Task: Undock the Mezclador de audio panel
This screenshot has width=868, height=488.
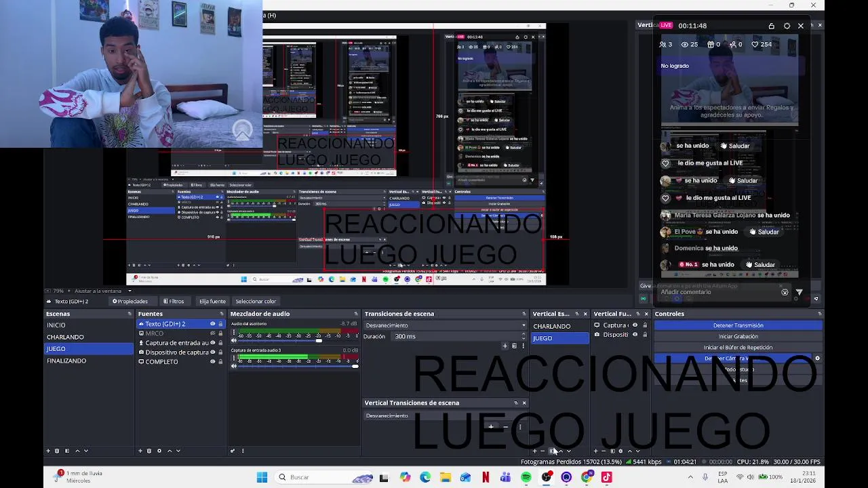Action: 355,314
